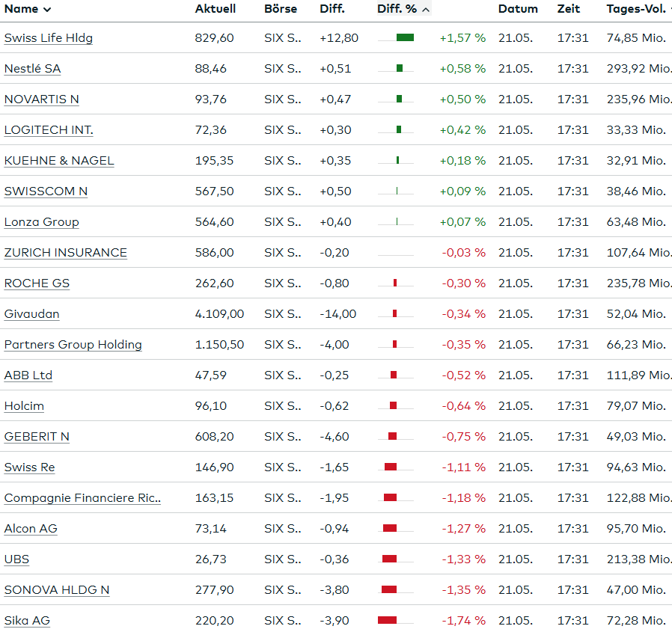The image size is (672, 635).
Task: Open the Givaudan stock link
Action: pos(31,314)
